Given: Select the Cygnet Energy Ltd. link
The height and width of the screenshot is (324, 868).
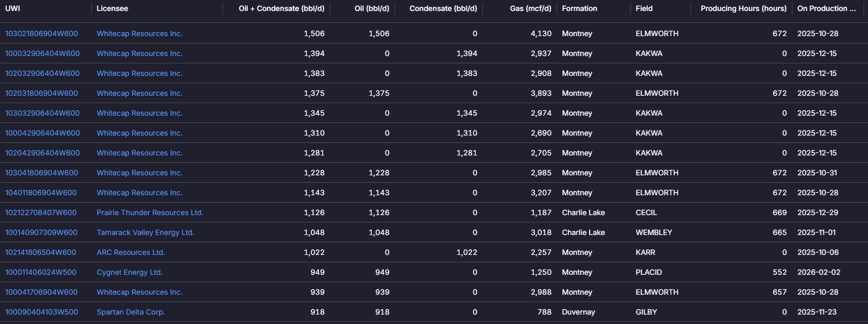Looking at the screenshot, I should click(x=130, y=272).
